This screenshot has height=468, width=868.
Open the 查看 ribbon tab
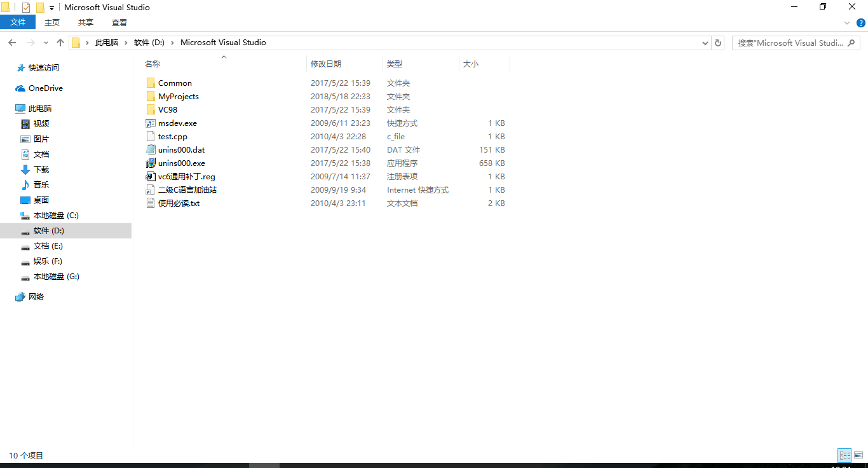[119, 22]
